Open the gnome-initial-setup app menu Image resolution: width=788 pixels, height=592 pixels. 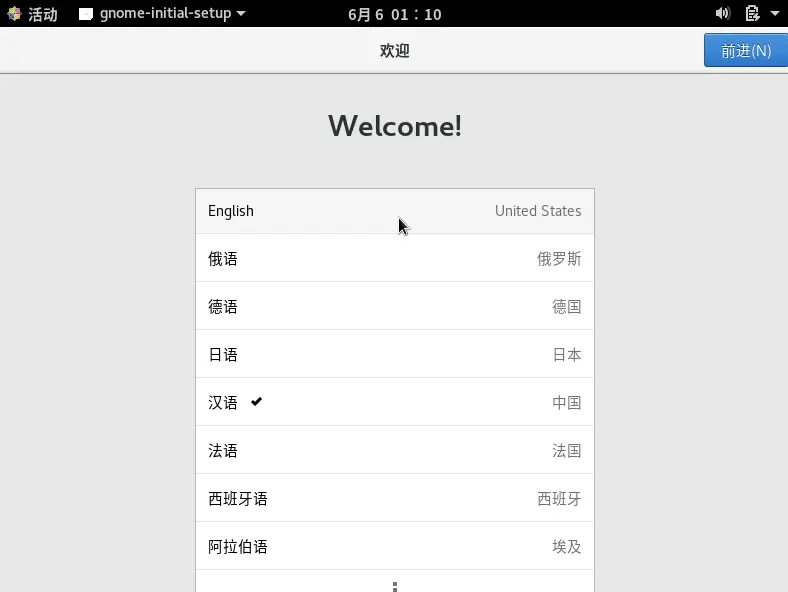[162, 14]
